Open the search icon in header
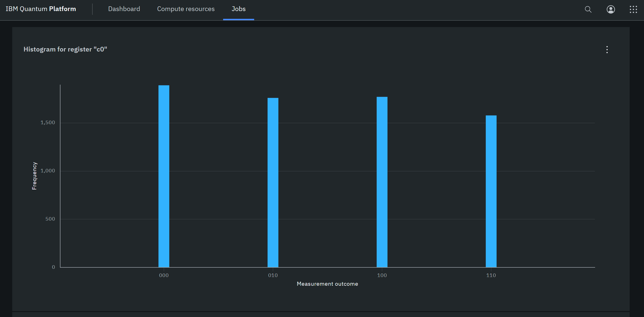644x317 pixels. (x=588, y=9)
